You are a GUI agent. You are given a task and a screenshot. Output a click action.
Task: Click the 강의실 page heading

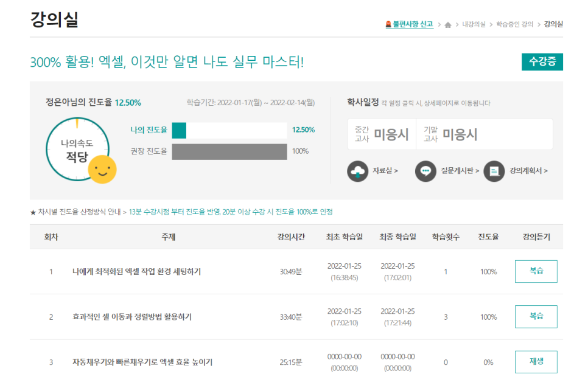coord(54,19)
